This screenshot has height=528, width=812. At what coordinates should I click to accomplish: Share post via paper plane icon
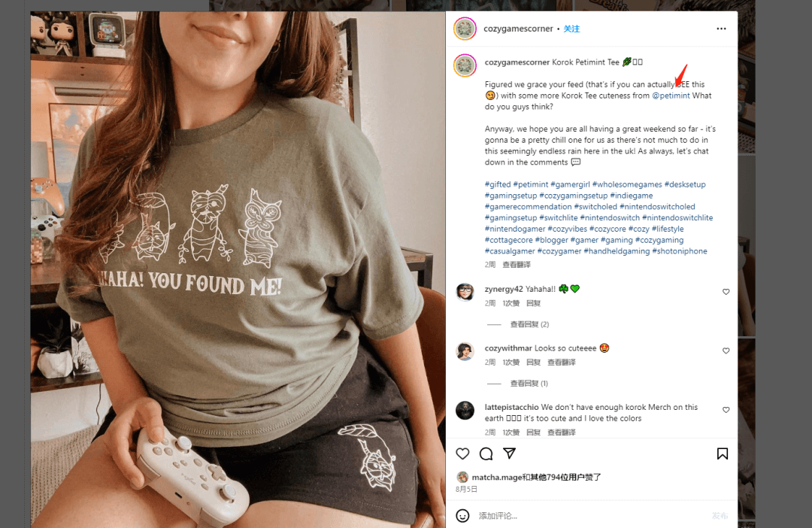coord(509,454)
